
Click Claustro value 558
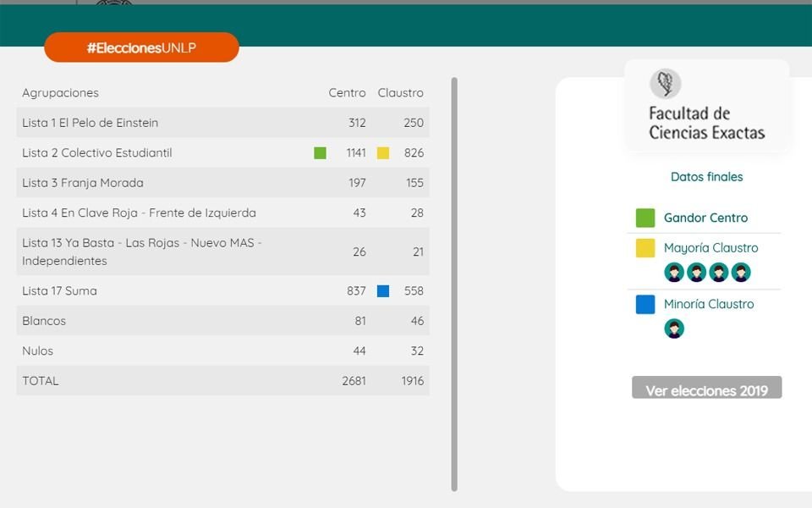click(x=414, y=290)
